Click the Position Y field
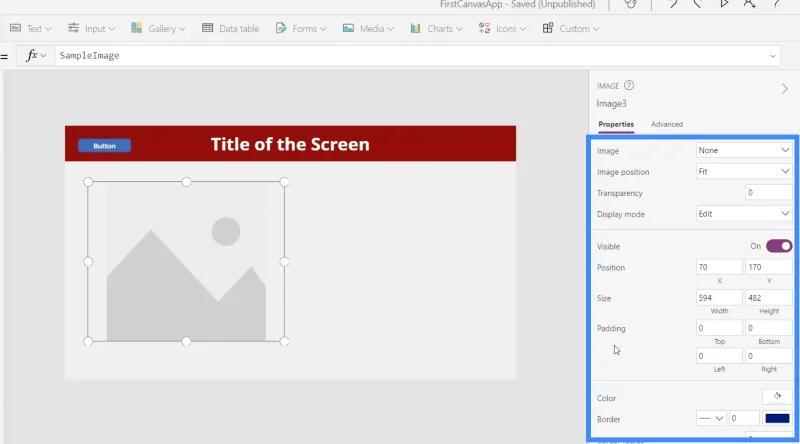The width and height of the screenshot is (800, 444). point(769,267)
